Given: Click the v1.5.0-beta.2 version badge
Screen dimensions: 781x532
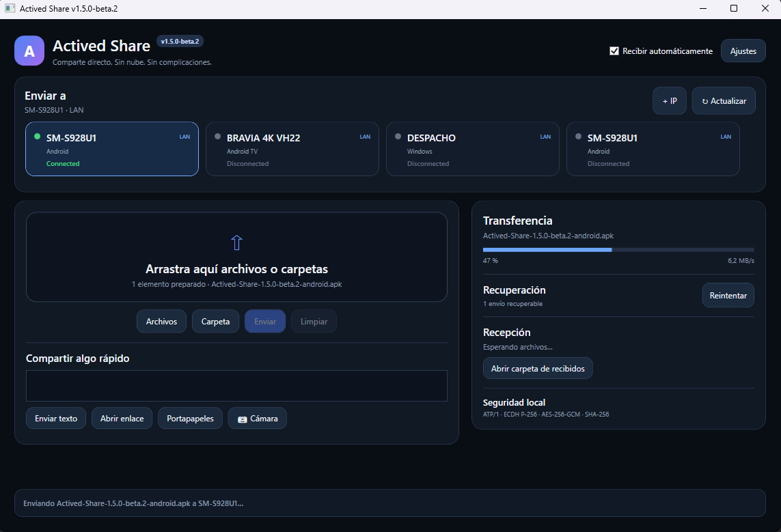Looking at the screenshot, I should tap(180, 41).
